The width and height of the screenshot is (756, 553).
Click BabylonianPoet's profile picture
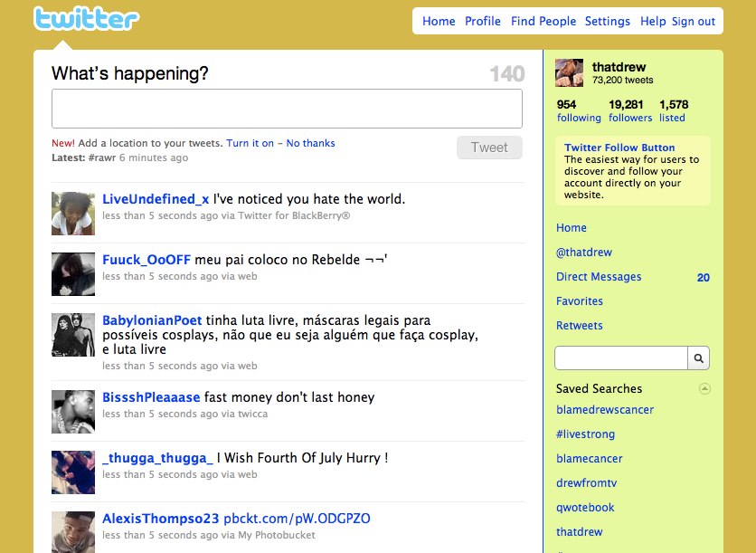tap(72, 336)
